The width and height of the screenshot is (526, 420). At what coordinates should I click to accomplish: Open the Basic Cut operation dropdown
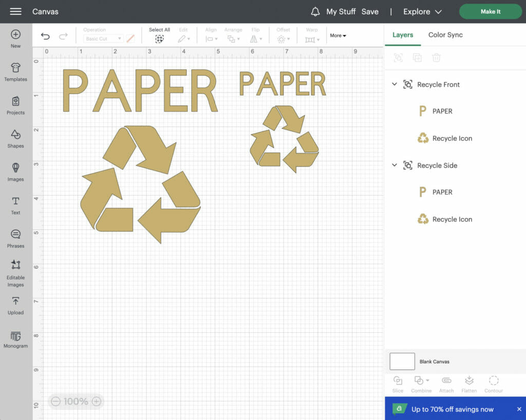103,38
